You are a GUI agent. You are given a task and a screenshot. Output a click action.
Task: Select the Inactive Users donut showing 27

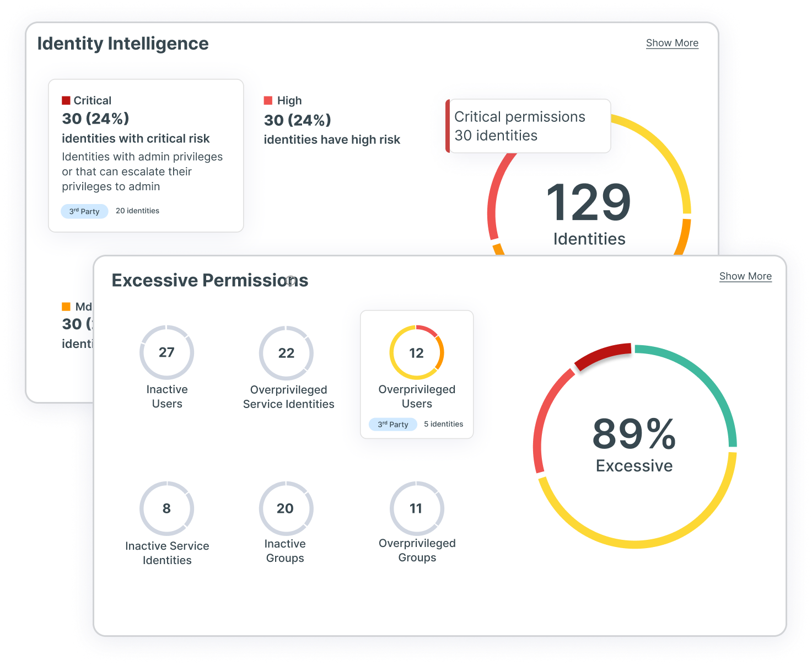166,352
